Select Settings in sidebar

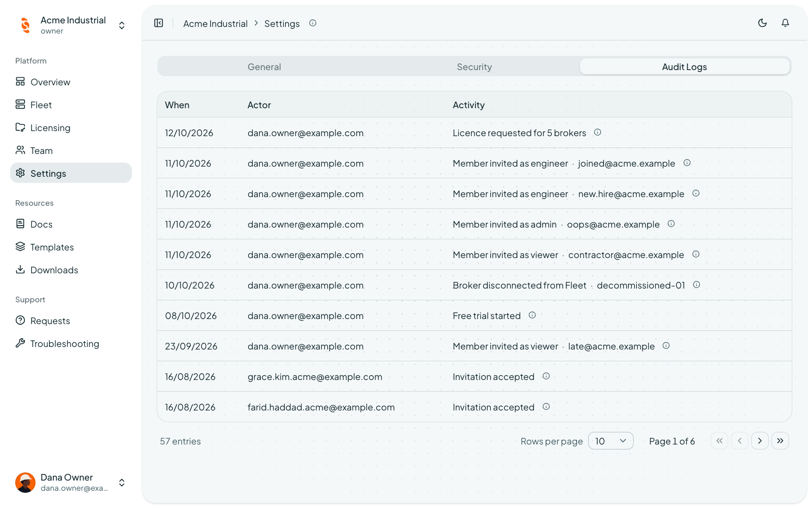[x=71, y=173]
